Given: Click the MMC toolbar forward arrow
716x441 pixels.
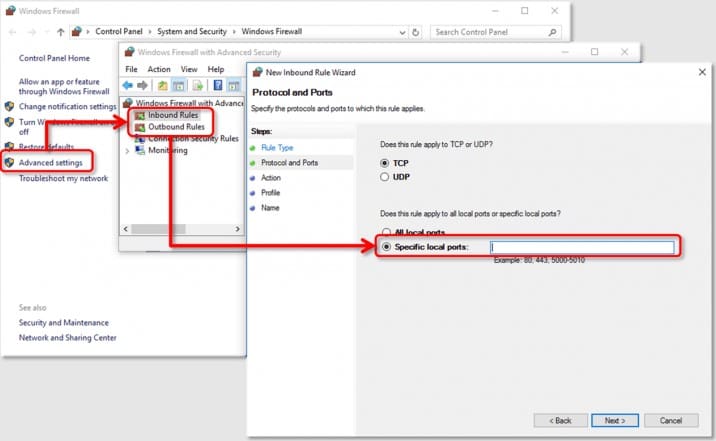Looking at the screenshot, I should [142, 85].
